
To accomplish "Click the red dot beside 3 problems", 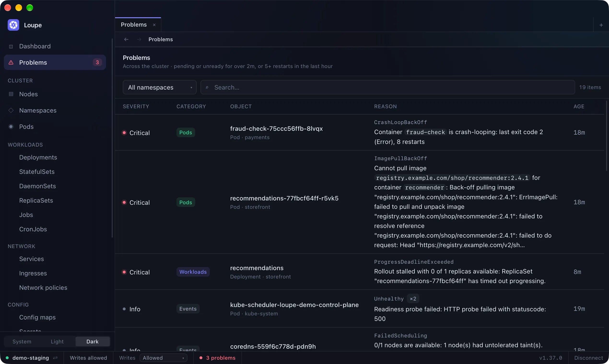I will coord(201,358).
